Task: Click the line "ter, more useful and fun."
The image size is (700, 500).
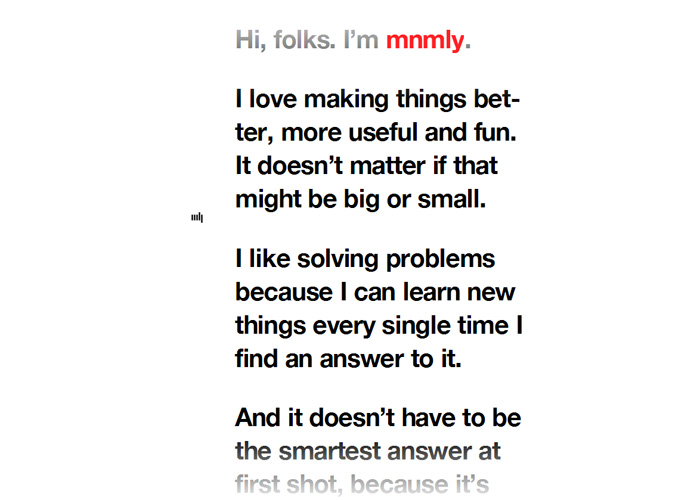Action: point(376,133)
